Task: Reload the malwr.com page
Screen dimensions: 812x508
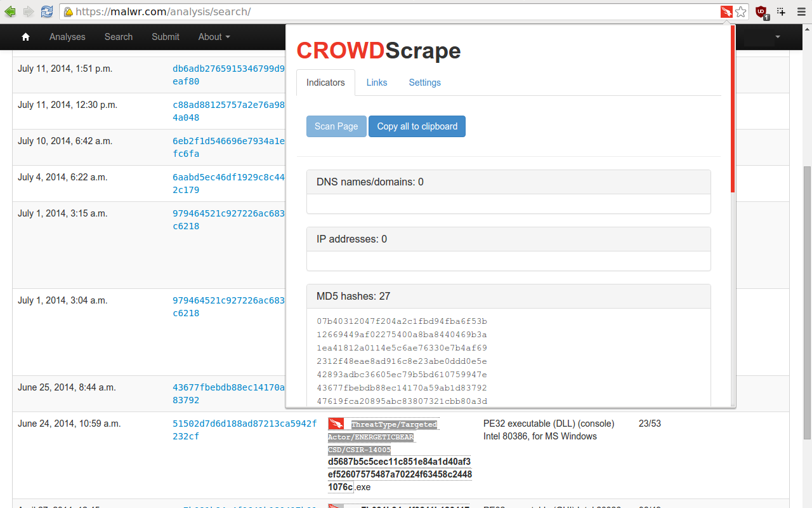Action: (46, 11)
